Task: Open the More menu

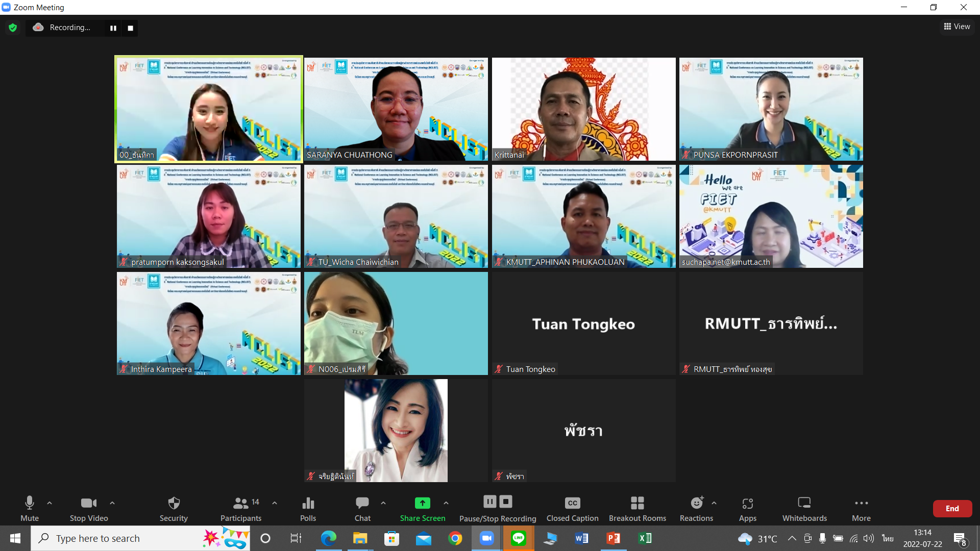Action: coord(861,504)
